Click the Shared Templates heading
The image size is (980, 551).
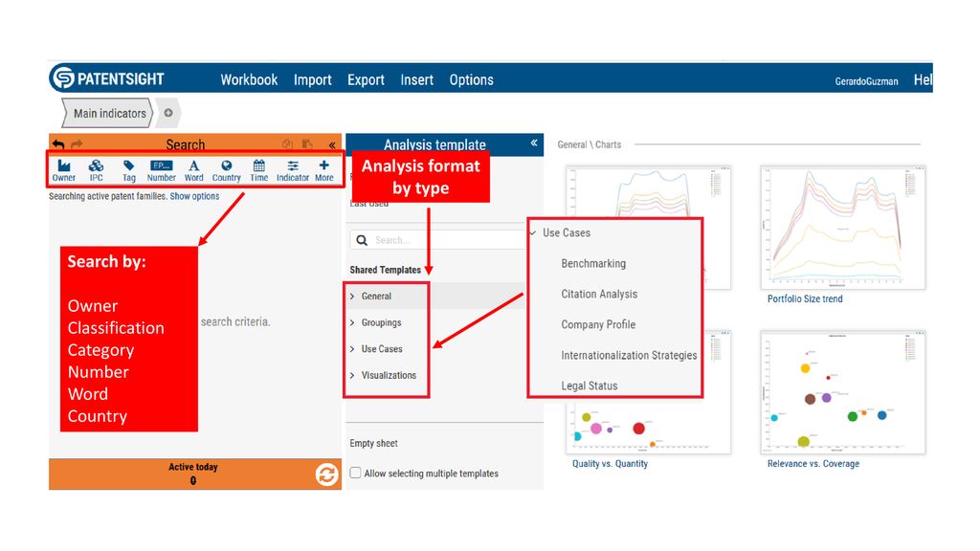[385, 270]
